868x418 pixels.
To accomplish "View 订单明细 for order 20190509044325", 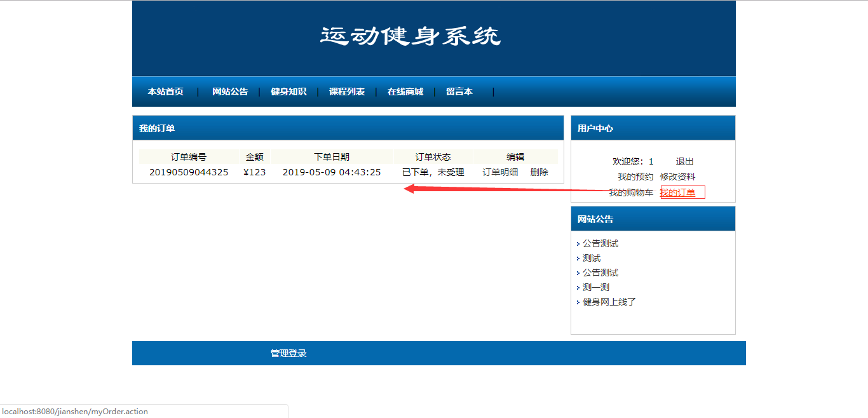I will point(500,172).
